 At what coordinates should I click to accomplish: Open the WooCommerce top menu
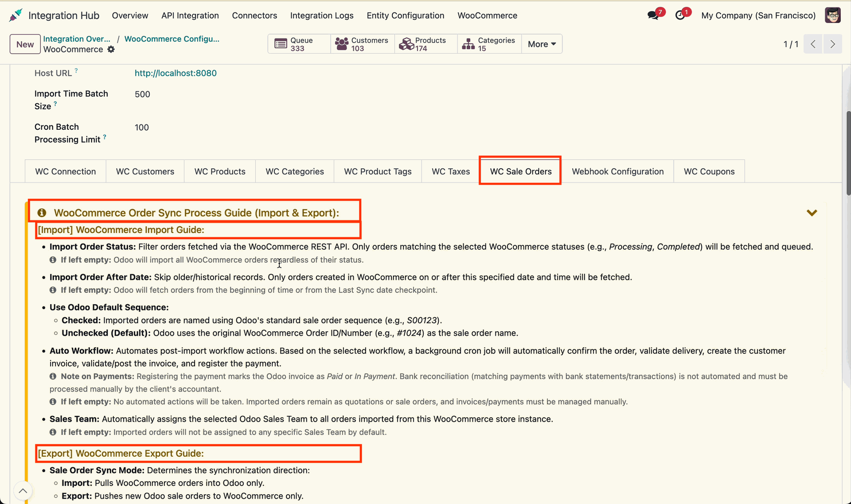488,16
